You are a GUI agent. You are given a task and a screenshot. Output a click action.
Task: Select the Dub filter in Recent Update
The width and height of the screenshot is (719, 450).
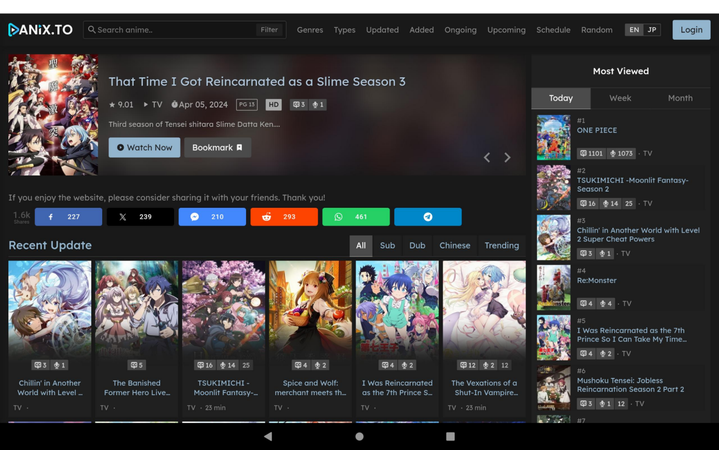(417, 245)
